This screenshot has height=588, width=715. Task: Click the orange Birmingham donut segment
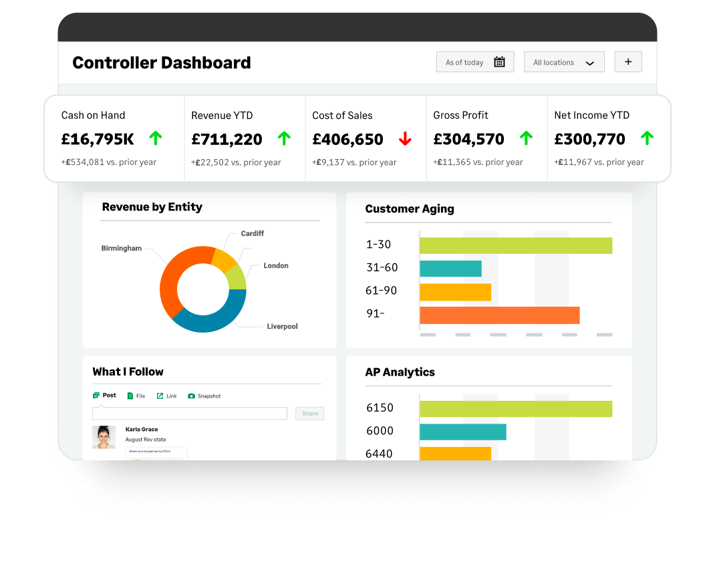click(x=174, y=276)
